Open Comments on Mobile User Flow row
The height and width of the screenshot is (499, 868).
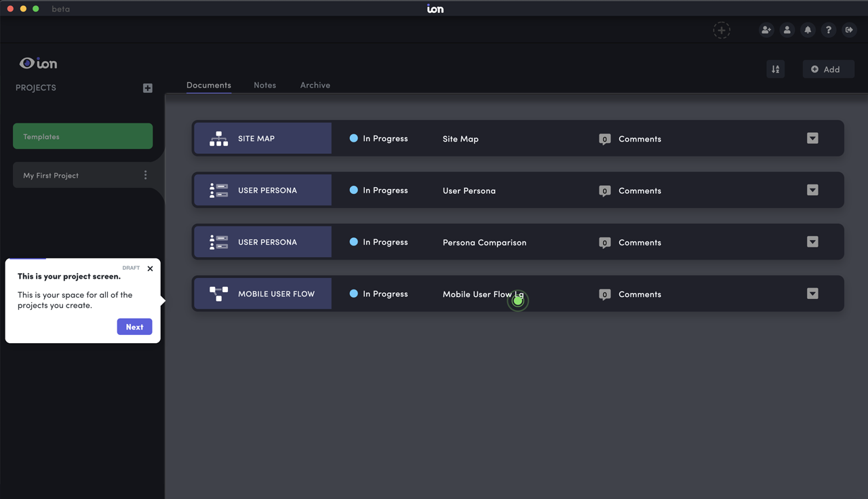coord(639,294)
